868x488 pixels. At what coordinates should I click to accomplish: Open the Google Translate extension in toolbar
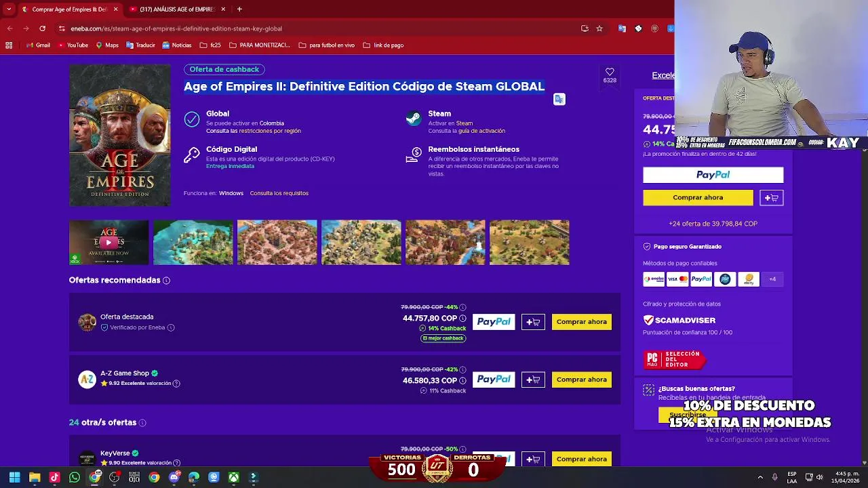click(x=622, y=28)
